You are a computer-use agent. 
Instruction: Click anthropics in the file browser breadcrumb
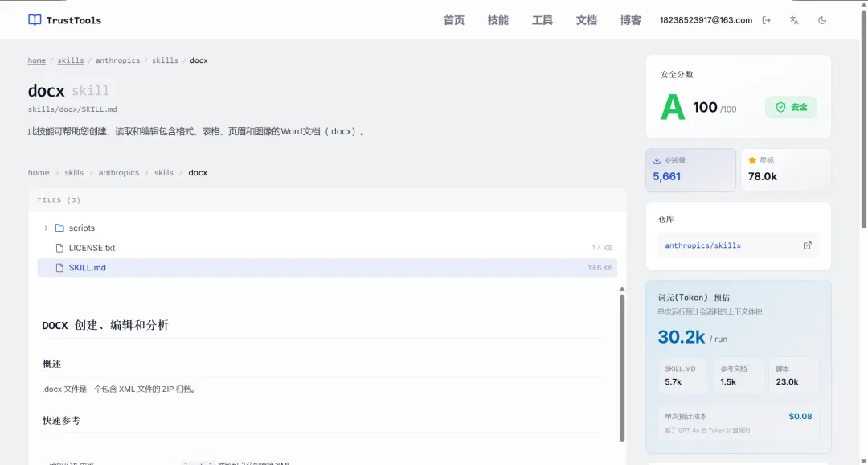point(118,172)
